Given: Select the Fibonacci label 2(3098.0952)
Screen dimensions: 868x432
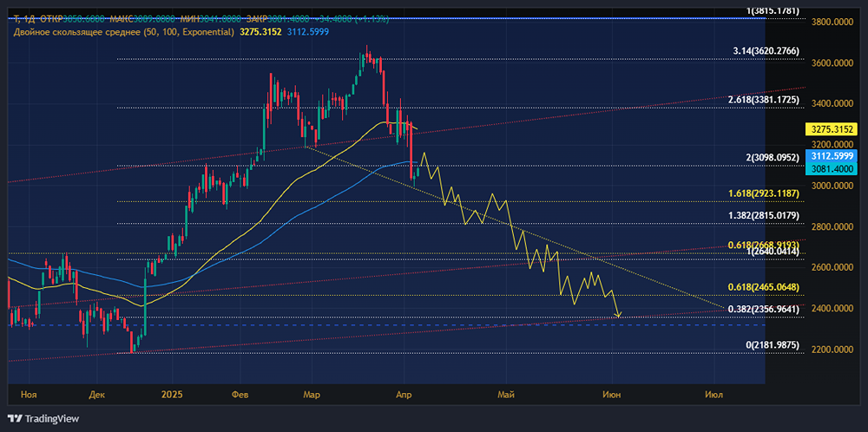Looking at the screenshot, I should coord(773,158).
